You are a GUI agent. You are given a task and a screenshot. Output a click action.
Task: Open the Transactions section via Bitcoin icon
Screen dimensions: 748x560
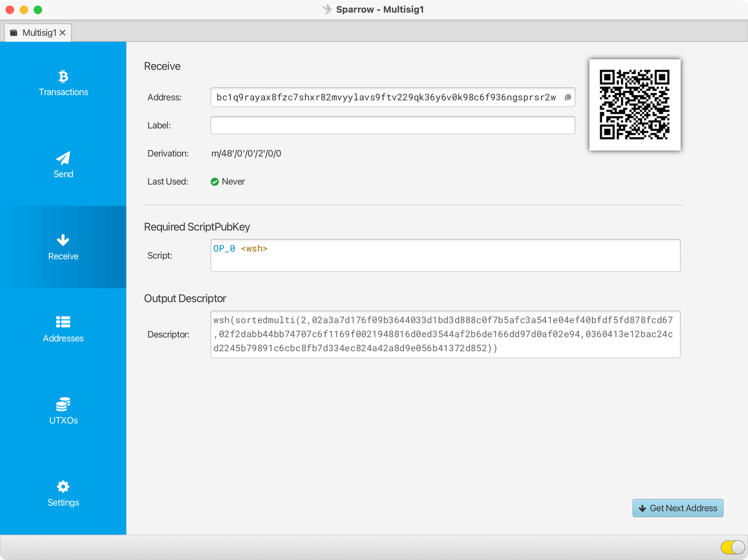(x=63, y=76)
